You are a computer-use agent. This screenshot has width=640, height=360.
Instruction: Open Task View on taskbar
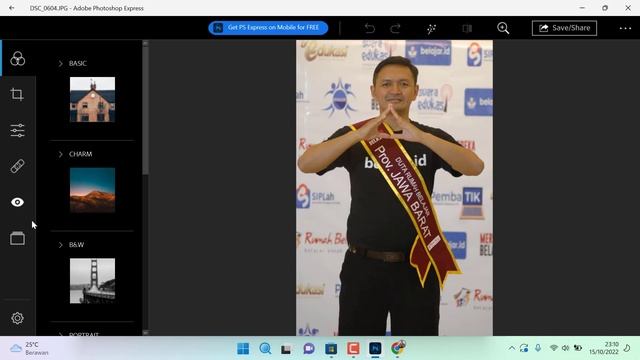(x=286, y=349)
